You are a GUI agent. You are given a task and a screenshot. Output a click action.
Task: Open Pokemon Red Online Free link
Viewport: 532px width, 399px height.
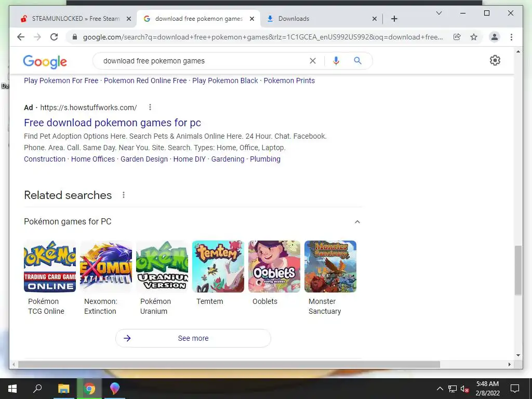pyautogui.click(x=145, y=81)
